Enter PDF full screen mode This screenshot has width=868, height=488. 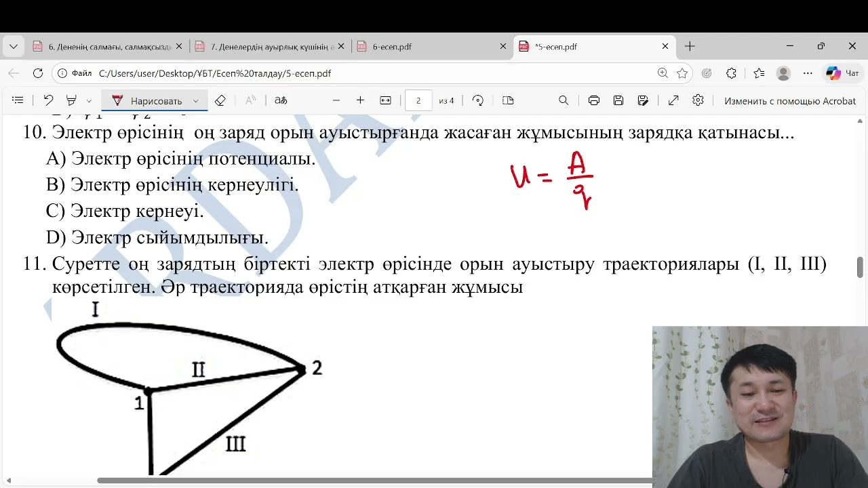(673, 100)
